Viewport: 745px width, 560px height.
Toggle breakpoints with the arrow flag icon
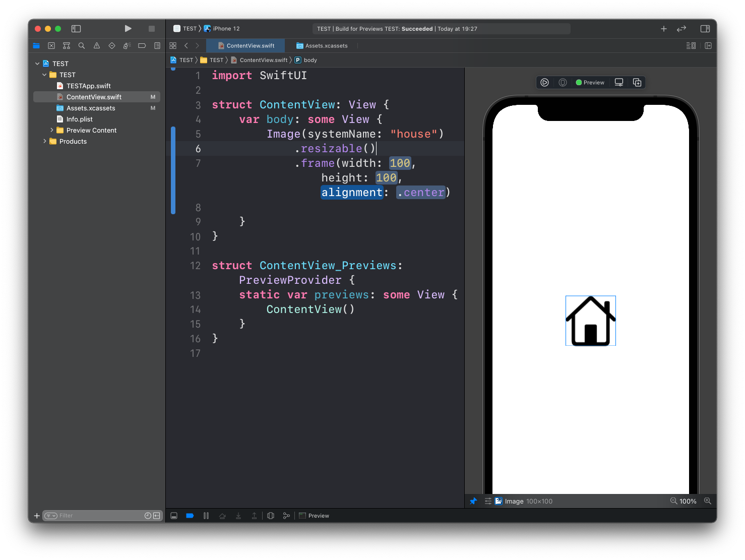click(x=190, y=516)
